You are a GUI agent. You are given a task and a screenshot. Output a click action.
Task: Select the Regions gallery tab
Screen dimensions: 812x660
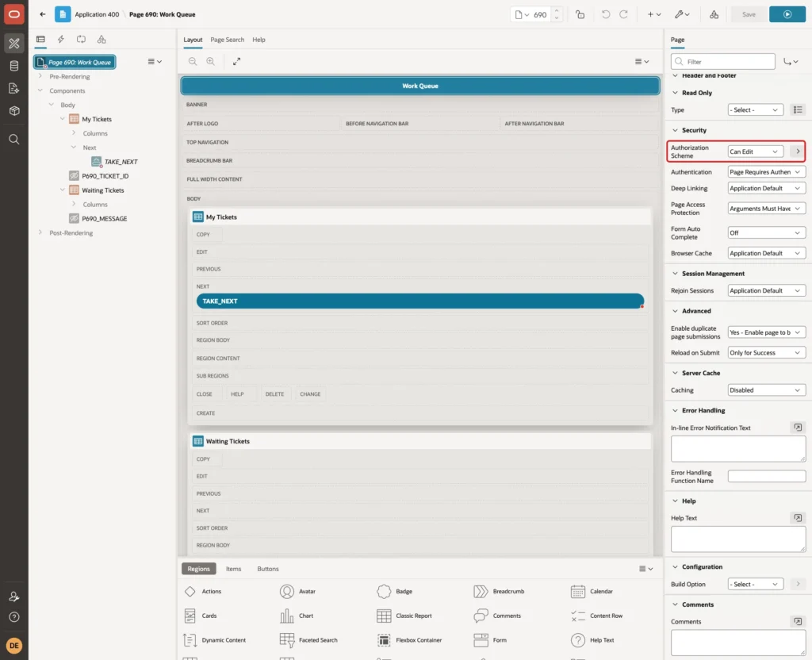(199, 569)
